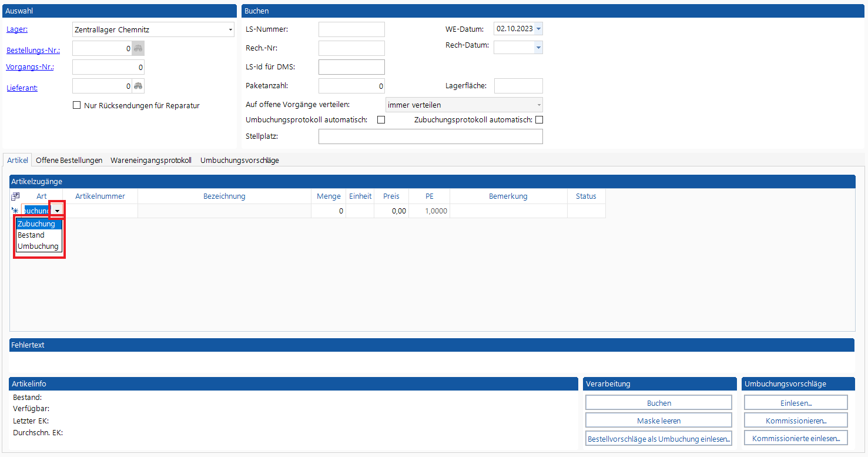
Task: Open supplier search via the Lieferant binoculars icon
Action: tap(138, 86)
